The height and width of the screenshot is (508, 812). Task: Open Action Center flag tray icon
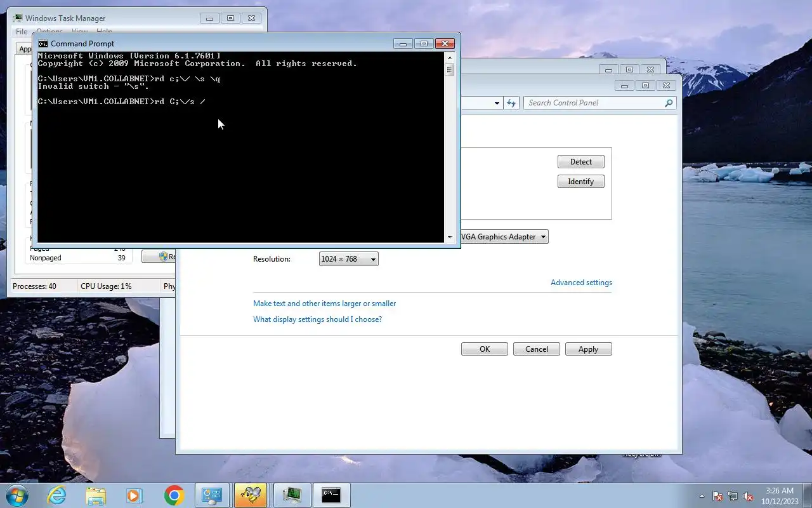point(717,496)
